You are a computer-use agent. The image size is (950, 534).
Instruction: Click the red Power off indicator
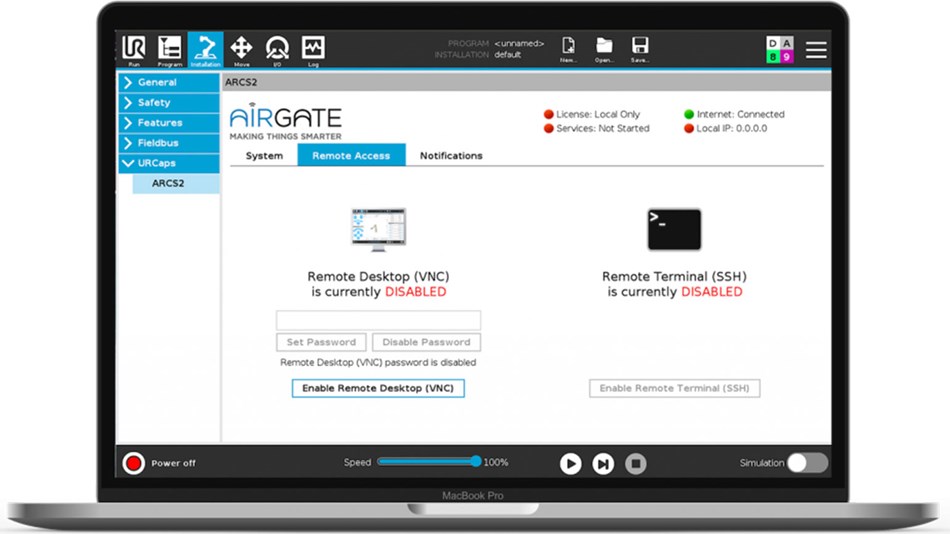[x=133, y=463]
